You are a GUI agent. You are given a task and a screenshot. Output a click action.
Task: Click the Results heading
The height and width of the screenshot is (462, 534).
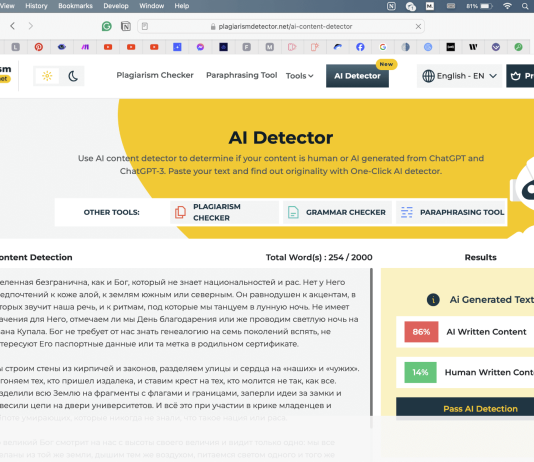(481, 257)
